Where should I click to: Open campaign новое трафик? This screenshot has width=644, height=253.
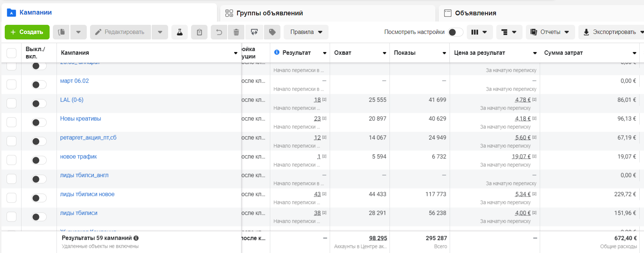tap(78, 157)
